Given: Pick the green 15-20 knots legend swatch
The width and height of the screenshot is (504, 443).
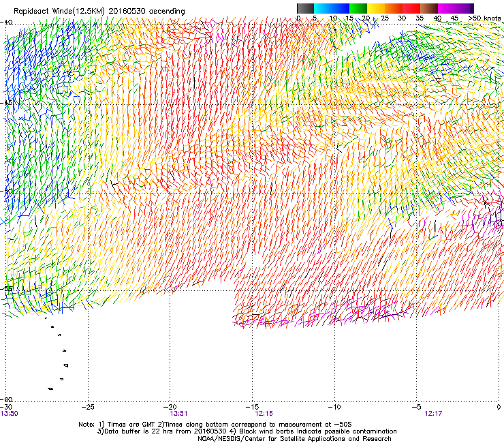Looking at the screenshot, I should coord(358,8).
